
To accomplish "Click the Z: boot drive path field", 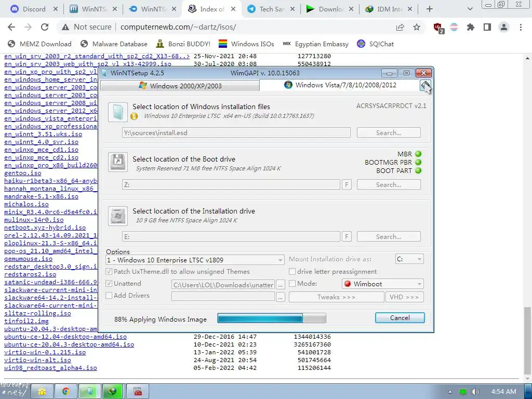I will pyautogui.click(x=231, y=184).
